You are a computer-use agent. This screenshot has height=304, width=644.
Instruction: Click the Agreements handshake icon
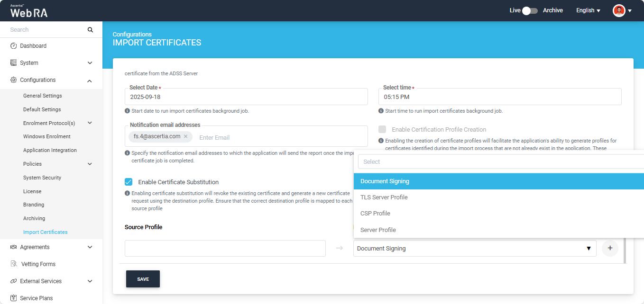[13, 247]
